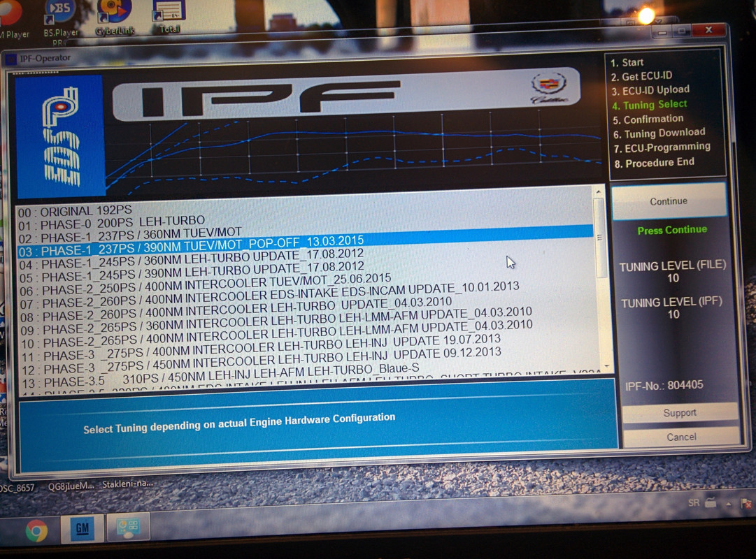Click step 7. ECU-Programming
Image resolution: width=756 pixels, height=559 pixels.
pyautogui.click(x=662, y=147)
